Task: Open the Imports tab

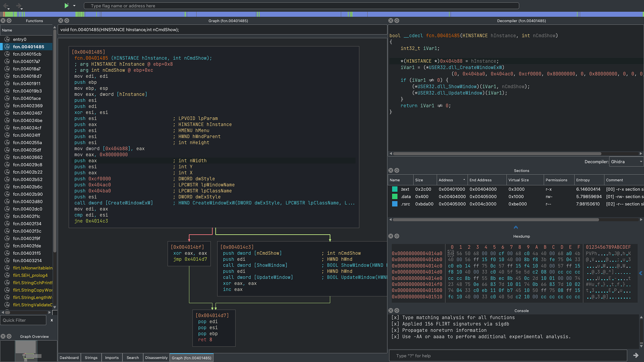Action: tap(112, 358)
